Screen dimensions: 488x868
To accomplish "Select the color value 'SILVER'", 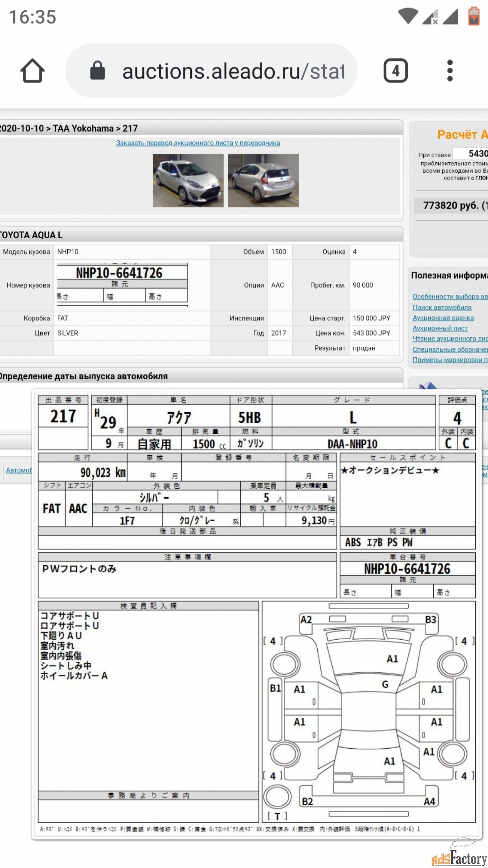I will click(x=68, y=333).
